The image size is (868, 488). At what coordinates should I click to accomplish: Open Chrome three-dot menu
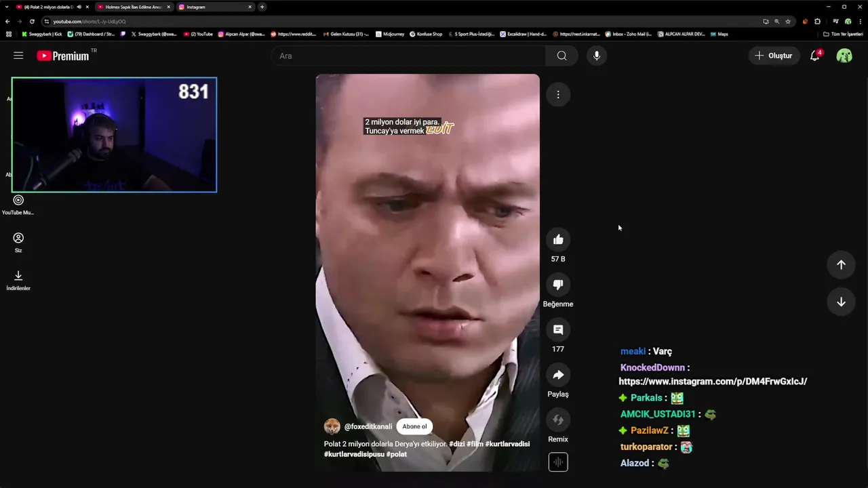click(860, 21)
